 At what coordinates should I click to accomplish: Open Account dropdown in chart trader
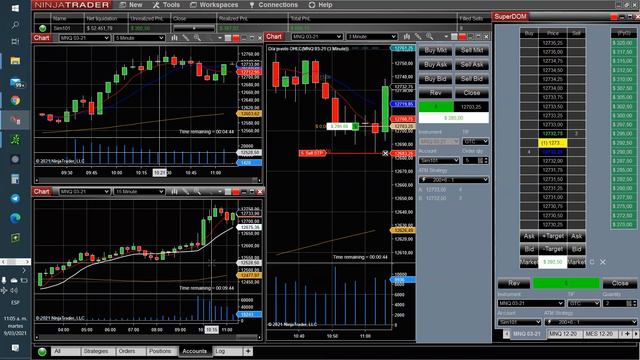(439, 160)
